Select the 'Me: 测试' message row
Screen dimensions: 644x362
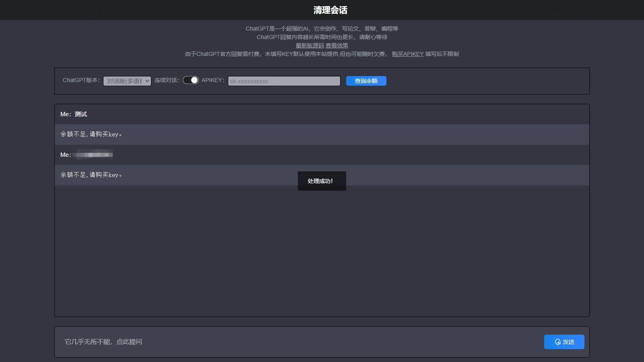tap(322, 114)
